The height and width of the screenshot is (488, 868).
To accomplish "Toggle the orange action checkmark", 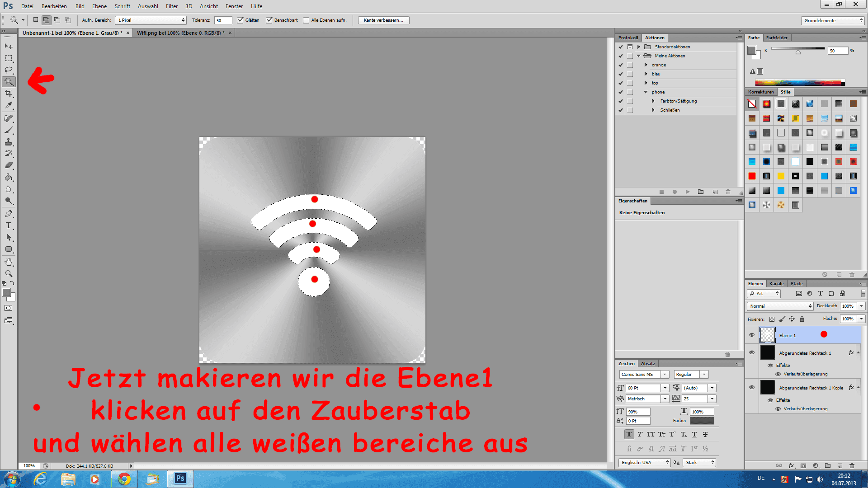I will tap(621, 65).
